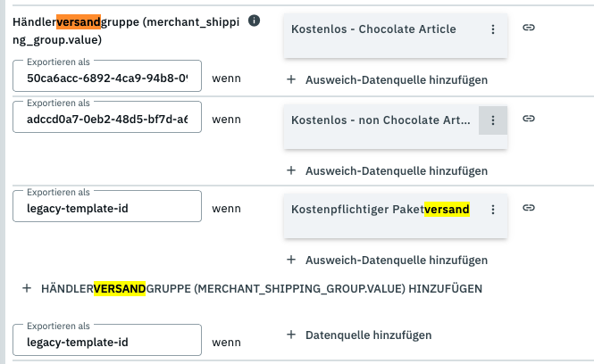Screen dimensions: 594x364
Task: Focus the export field containing 50ca6acc ID
Action: [x=107, y=78]
